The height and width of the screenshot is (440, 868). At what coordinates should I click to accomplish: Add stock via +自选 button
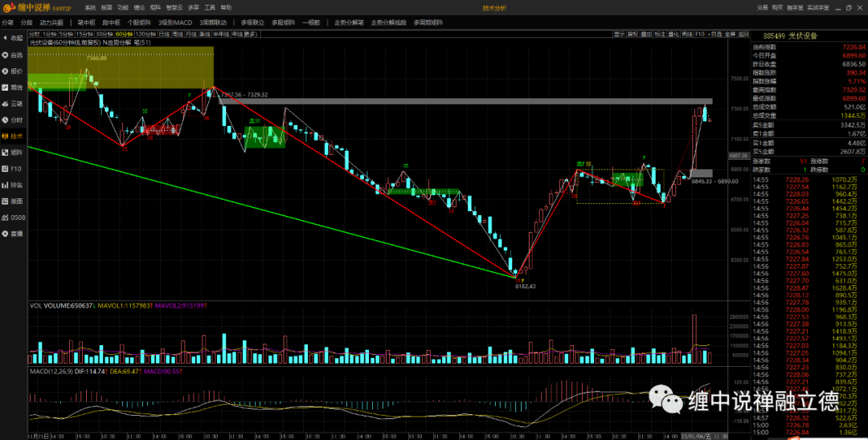715,35
